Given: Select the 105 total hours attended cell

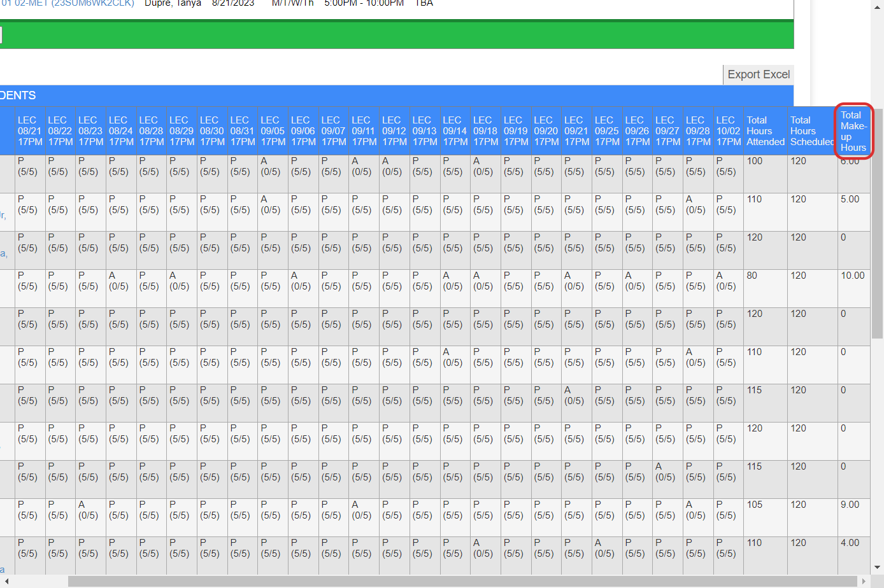Looking at the screenshot, I should (x=755, y=505).
